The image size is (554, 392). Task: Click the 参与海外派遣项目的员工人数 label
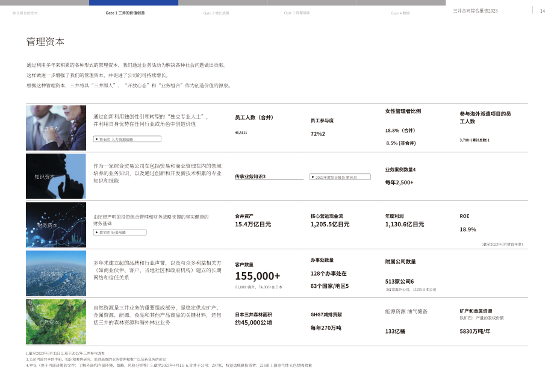click(x=485, y=117)
